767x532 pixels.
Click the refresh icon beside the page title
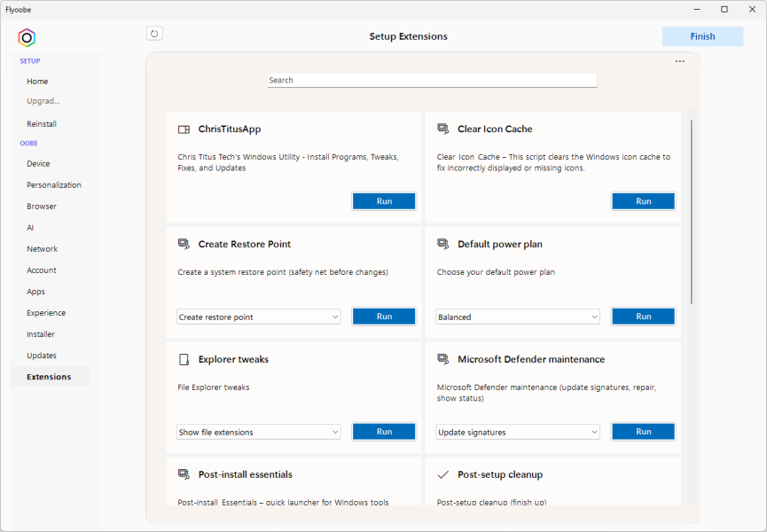154,34
